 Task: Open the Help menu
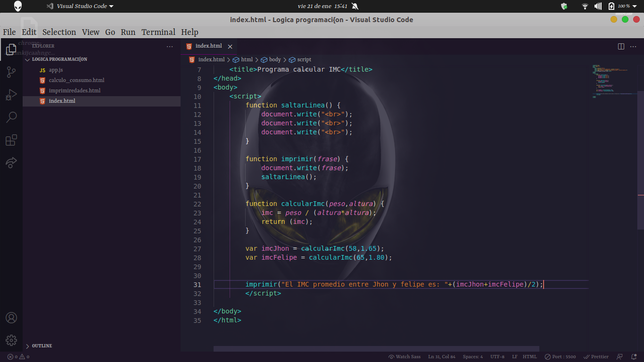coord(190,32)
